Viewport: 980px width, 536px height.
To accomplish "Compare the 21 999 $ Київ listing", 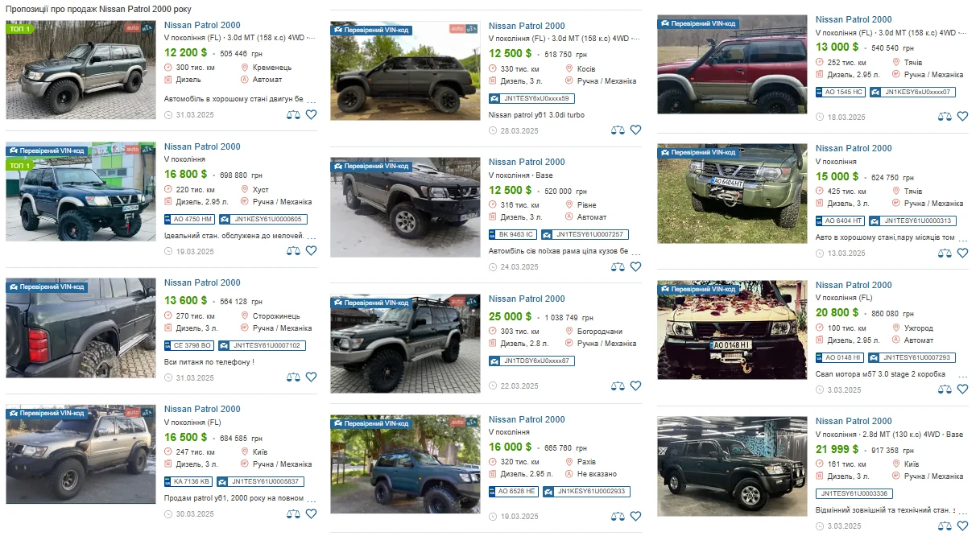I will point(945,526).
